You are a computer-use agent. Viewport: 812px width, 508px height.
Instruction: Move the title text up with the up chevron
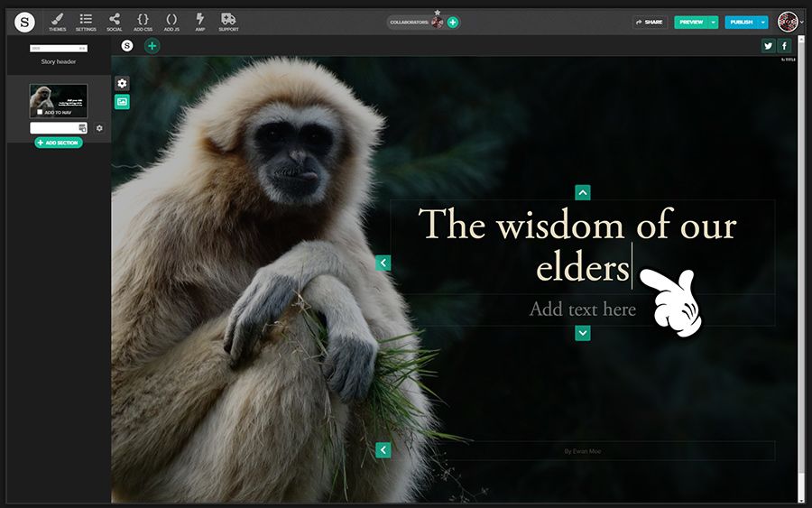tap(583, 192)
